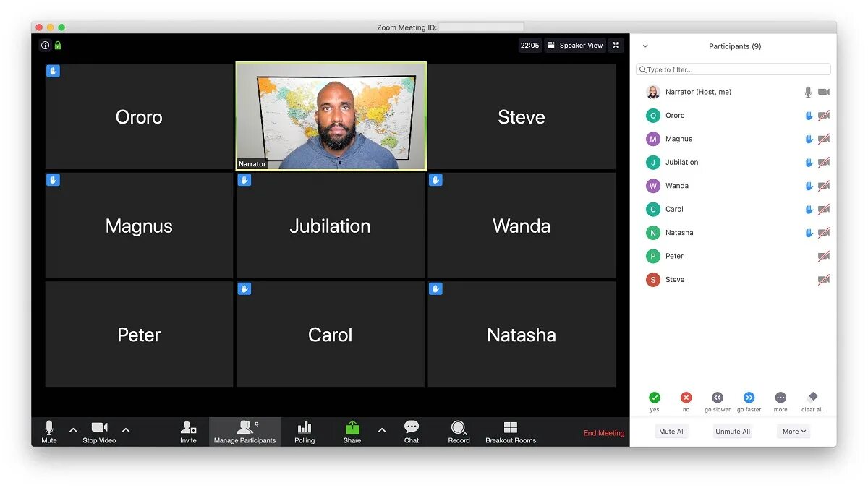
Task: Lower Wanda's raised hand in list
Action: (x=809, y=186)
